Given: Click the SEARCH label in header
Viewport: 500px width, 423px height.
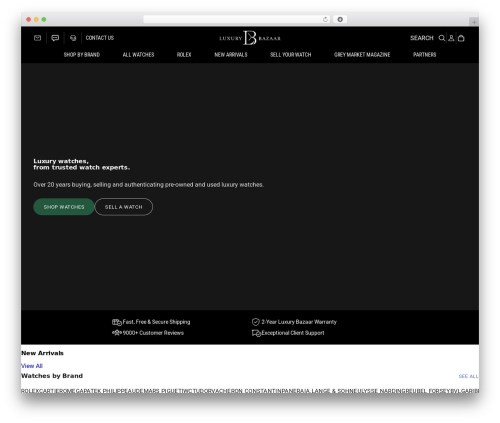Looking at the screenshot, I should tap(422, 38).
